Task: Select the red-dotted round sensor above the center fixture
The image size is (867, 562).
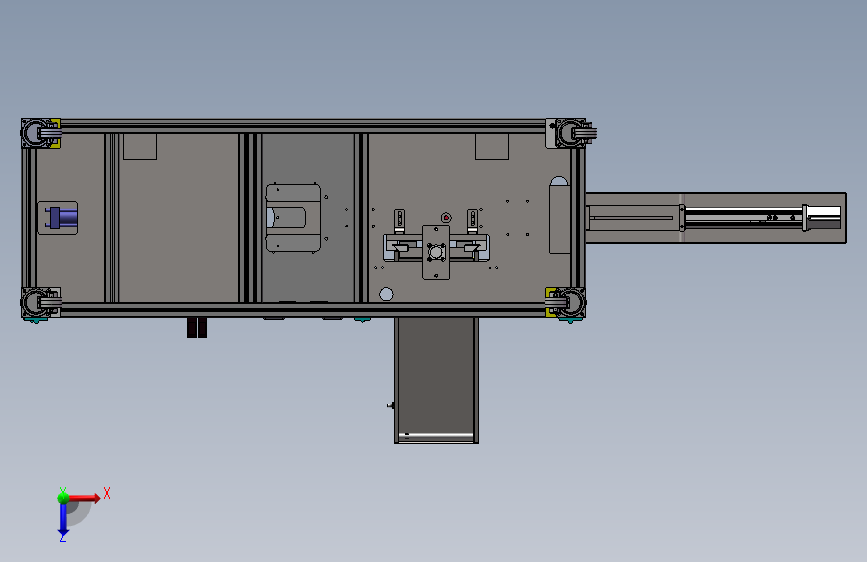Action: (446, 218)
